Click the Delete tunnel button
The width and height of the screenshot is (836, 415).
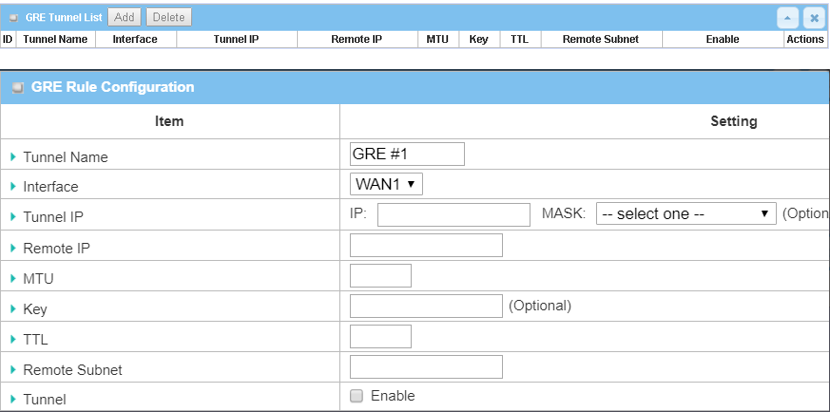click(x=168, y=17)
